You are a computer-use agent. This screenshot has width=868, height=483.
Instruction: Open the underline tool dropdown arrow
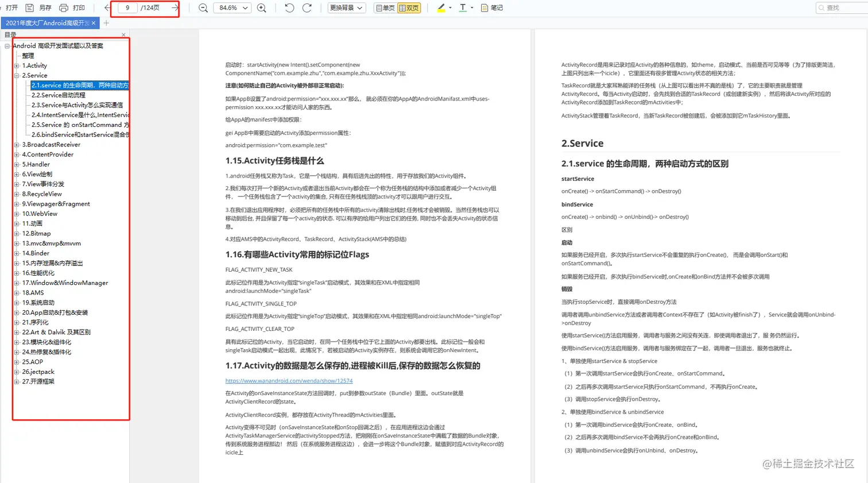pos(472,7)
